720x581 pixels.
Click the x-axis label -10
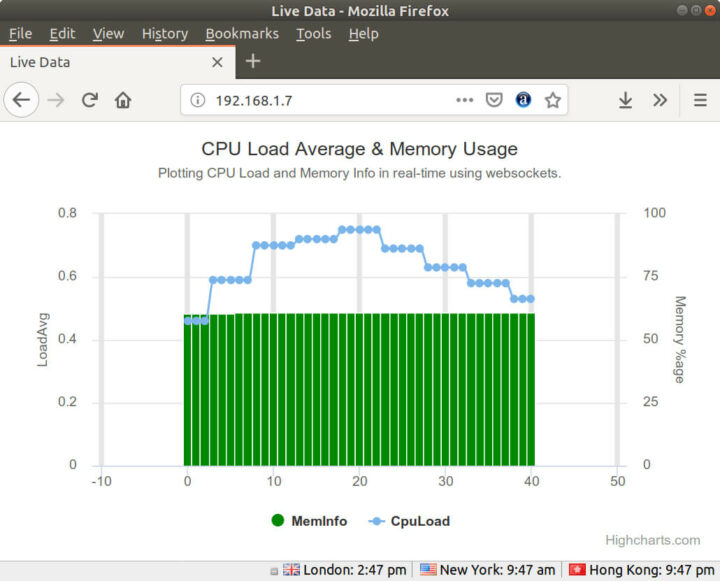pos(101,481)
